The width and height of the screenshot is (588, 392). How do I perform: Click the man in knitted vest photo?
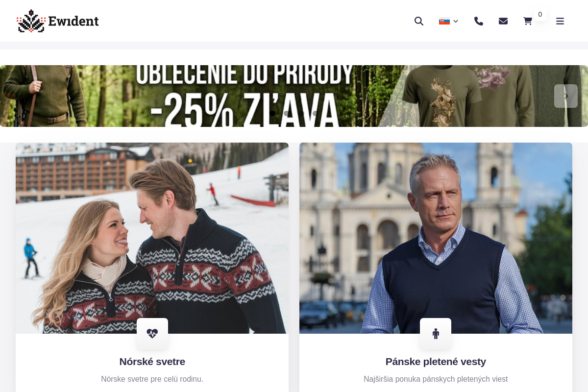click(436, 235)
